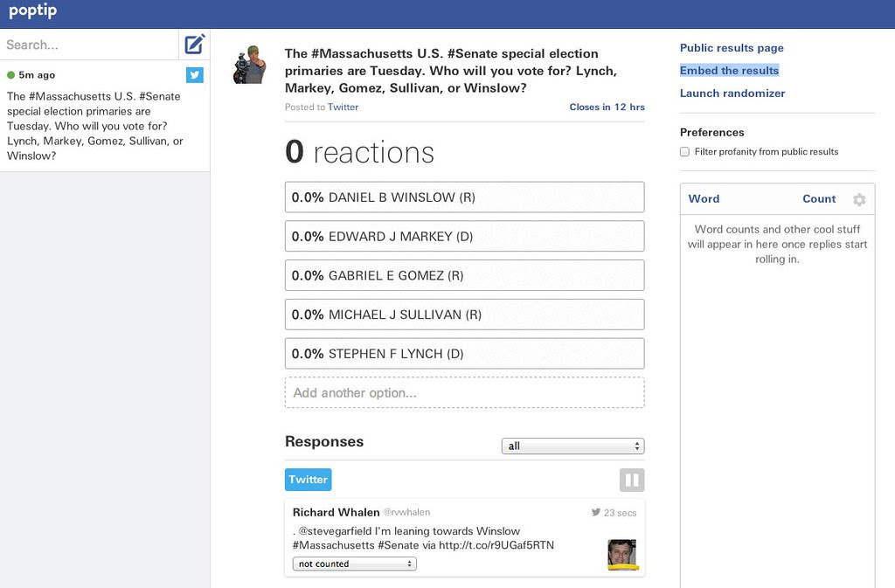
Task: Pause the live response stream
Action: pos(632,480)
